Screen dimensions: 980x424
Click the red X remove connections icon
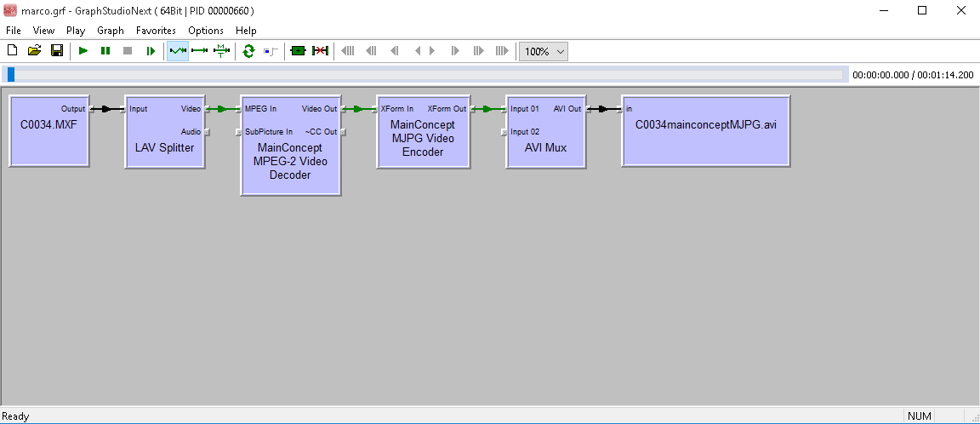320,51
